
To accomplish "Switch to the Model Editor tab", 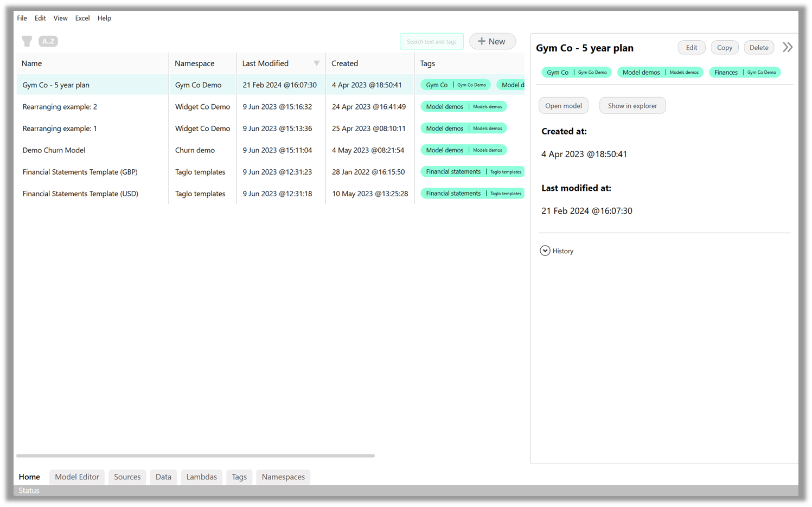I will point(76,477).
